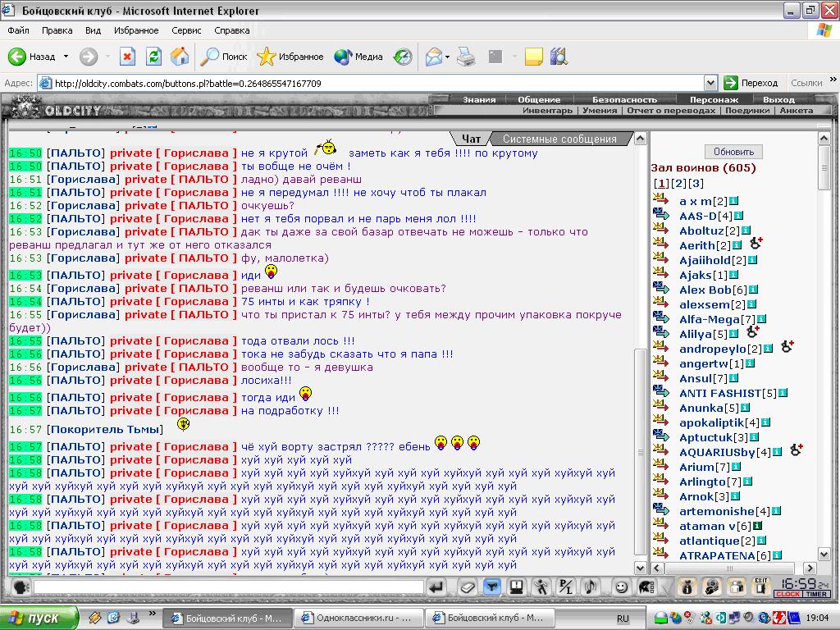
Task: Open Избранное favorites star
Action: [x=290, y=57]
